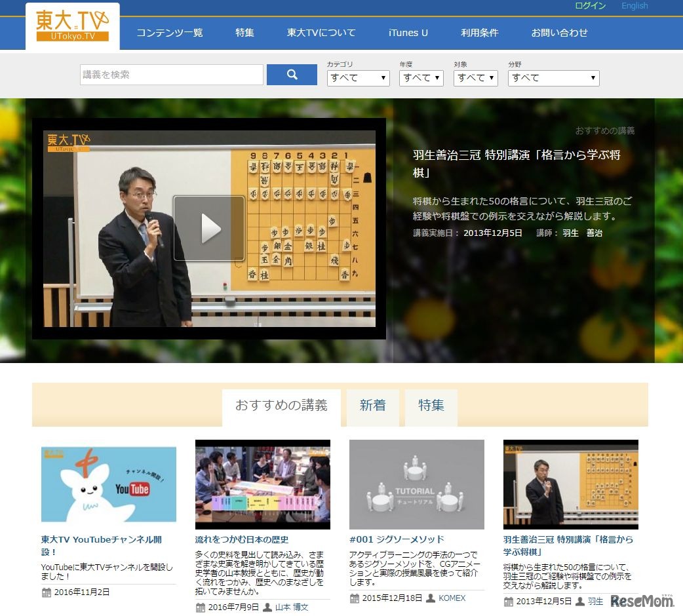The image size is (683, 616).
Task: Switch language via English link
Action: click(634, 6)
